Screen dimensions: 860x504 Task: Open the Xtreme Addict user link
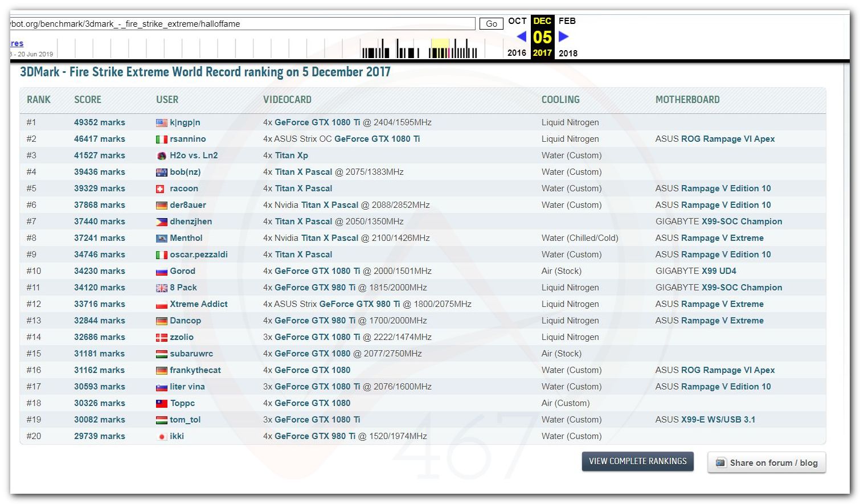click(x=199, y=304)
